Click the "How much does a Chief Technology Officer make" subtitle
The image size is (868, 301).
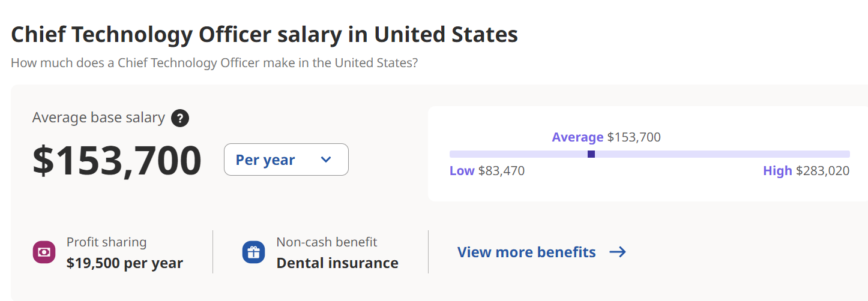214,62
